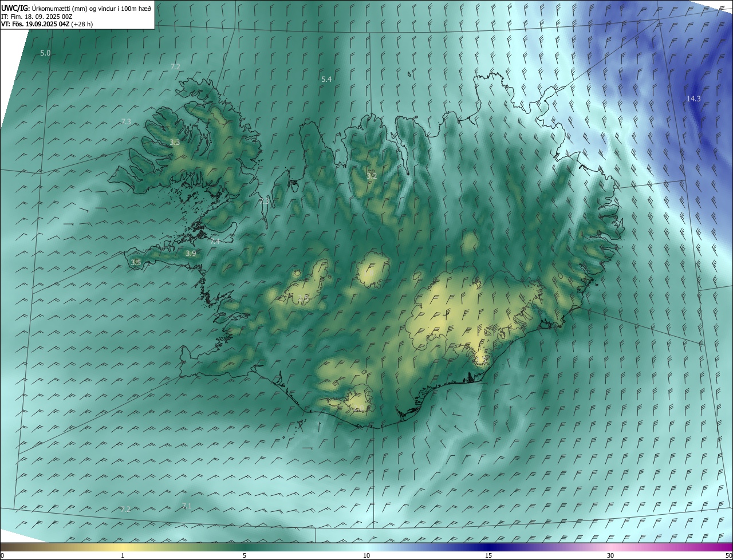The height and width of the screenshot is (560, 733).
Task: Select the '5' tick on the colour scale
Action: 245,556
